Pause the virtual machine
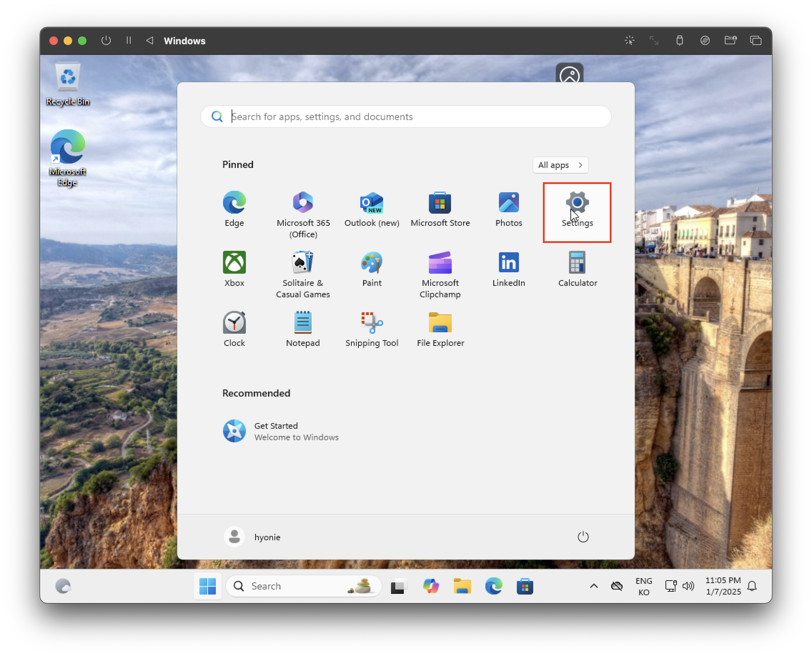This screenshot has height=656, width=812. click(x=129, y=40)
